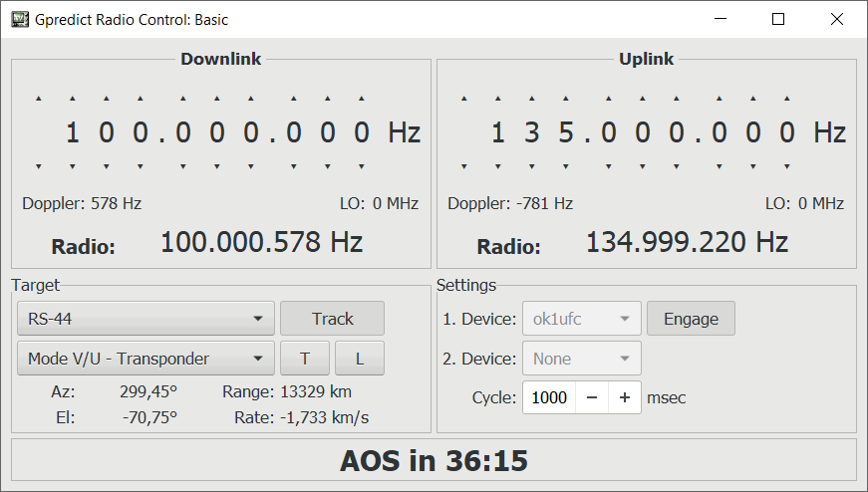Increase downlink hundreds-of-MHz digit with up arrow

coord(73,99)
